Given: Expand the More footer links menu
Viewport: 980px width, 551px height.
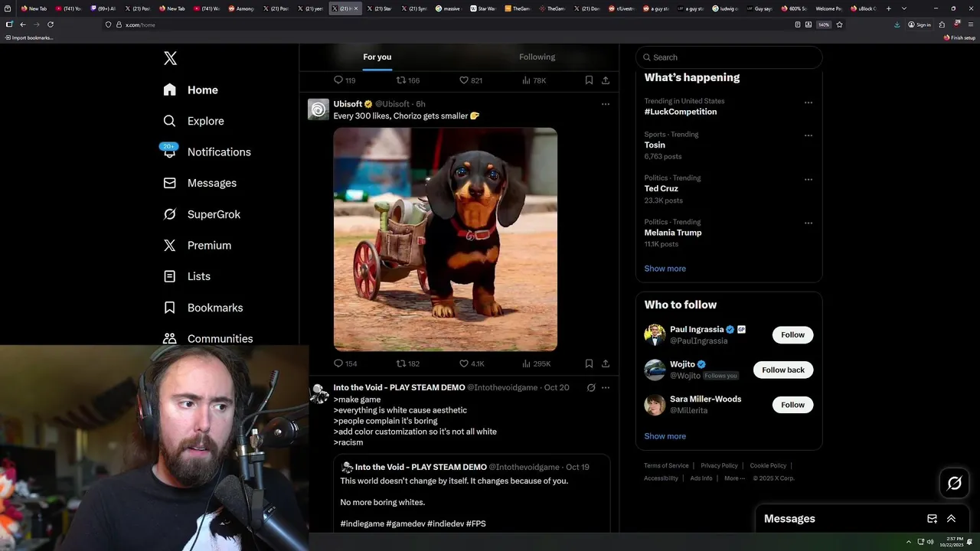Looking at the screenshot, I should coord(734,478).
